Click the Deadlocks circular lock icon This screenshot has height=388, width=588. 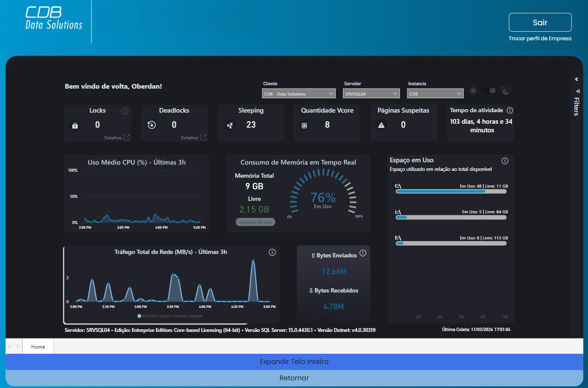(x=151, y=125)
